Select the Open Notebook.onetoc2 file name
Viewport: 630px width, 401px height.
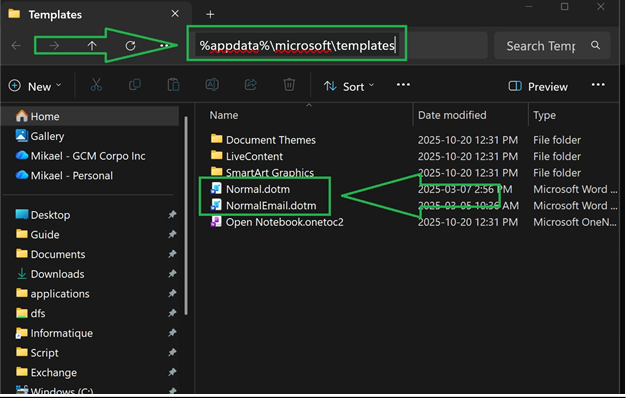[284, 222]
